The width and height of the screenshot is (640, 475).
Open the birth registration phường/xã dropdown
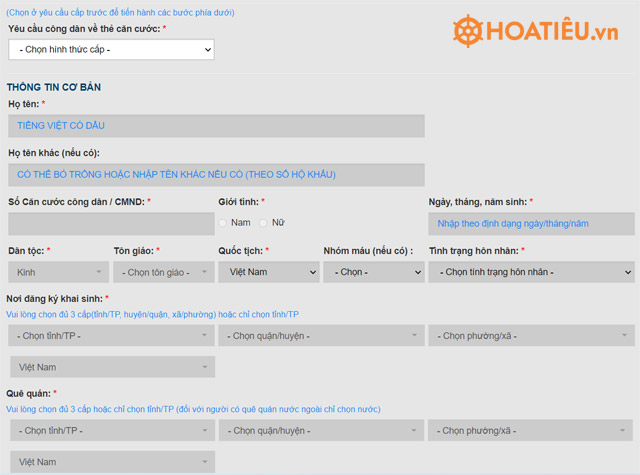tap(531, 336)
